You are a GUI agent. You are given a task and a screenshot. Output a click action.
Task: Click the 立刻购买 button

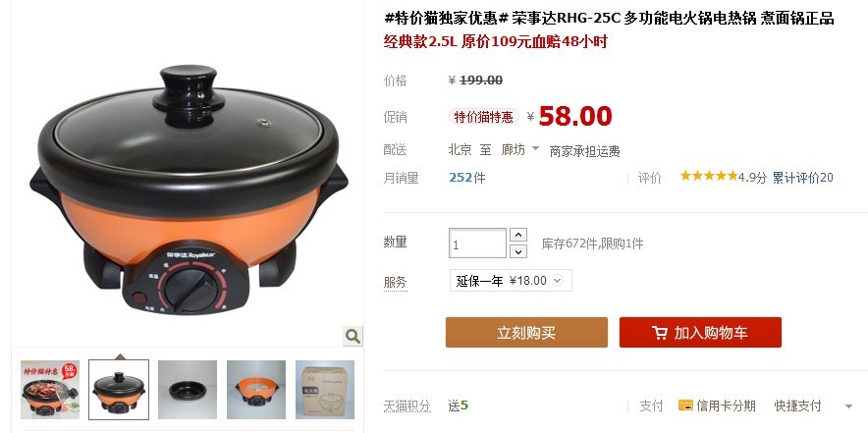pyautogui.click(x=526, y=332)
